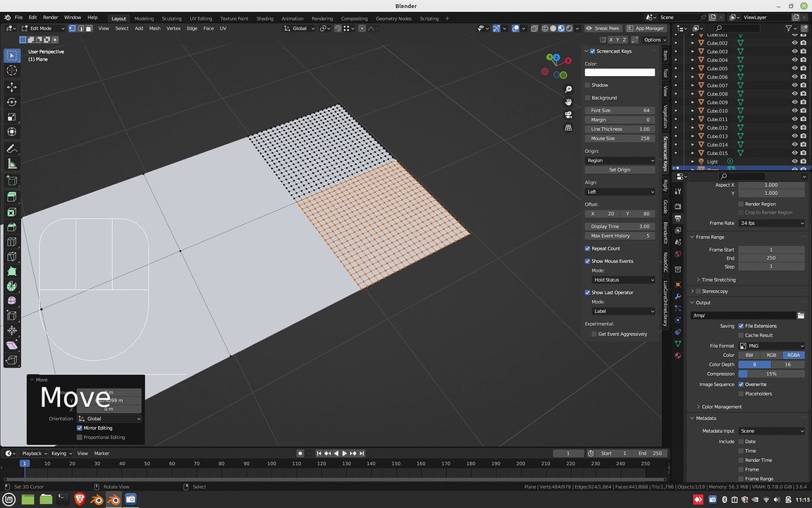Open the Frame Rate 24 fps dropdown

click(772, 224)
